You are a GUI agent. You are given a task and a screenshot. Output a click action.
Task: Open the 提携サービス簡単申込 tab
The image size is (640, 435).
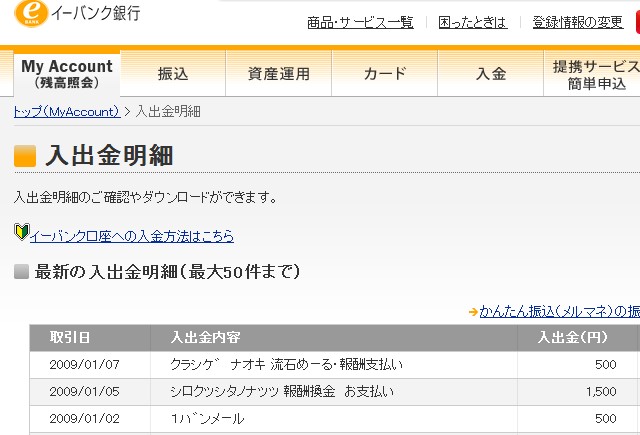[595, 74]
